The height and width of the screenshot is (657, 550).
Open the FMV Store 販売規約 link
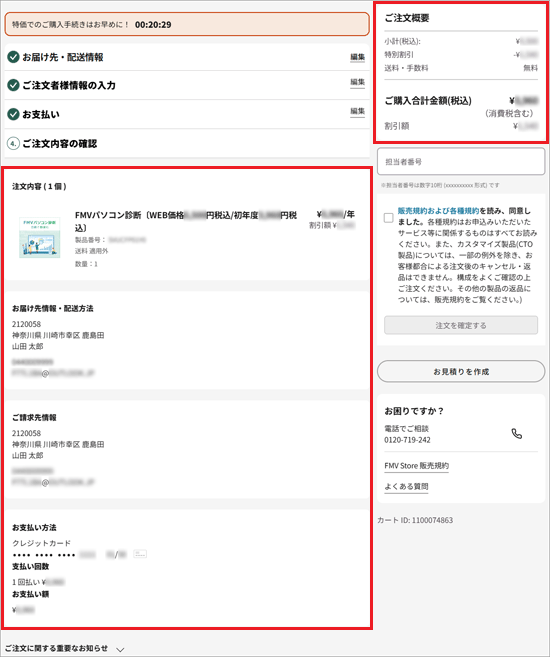click(x=416, y=466)
